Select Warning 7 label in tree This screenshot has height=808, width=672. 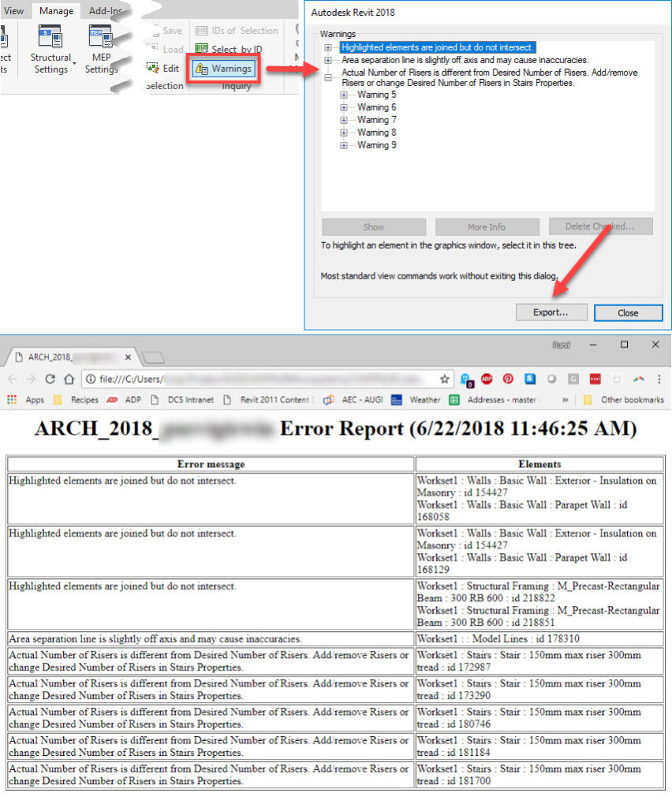377,120
